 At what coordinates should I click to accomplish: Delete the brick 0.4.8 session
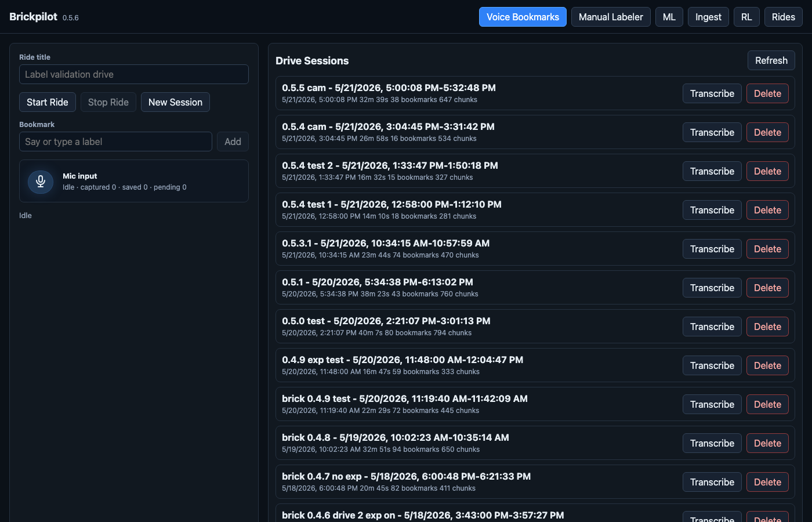(x=767, y=443)
